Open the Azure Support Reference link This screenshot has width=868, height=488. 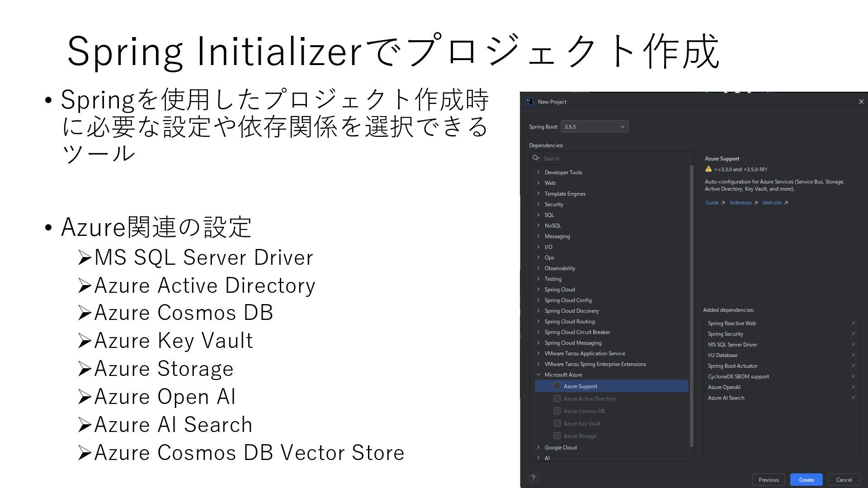744,203
